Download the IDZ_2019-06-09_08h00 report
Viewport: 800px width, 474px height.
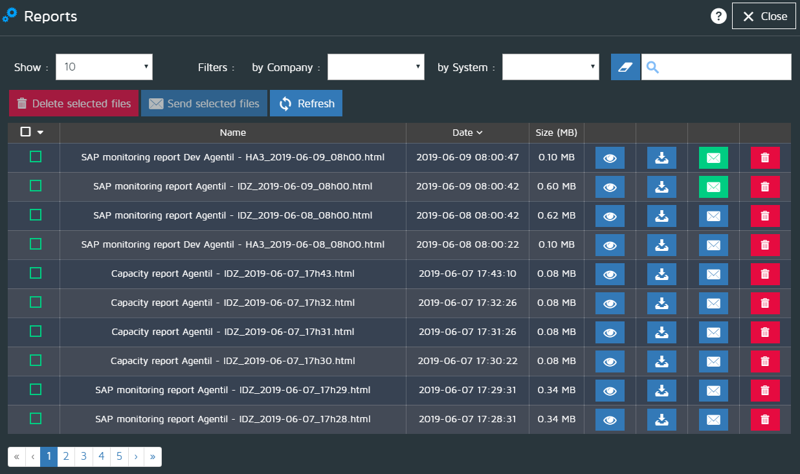[661, 187]
